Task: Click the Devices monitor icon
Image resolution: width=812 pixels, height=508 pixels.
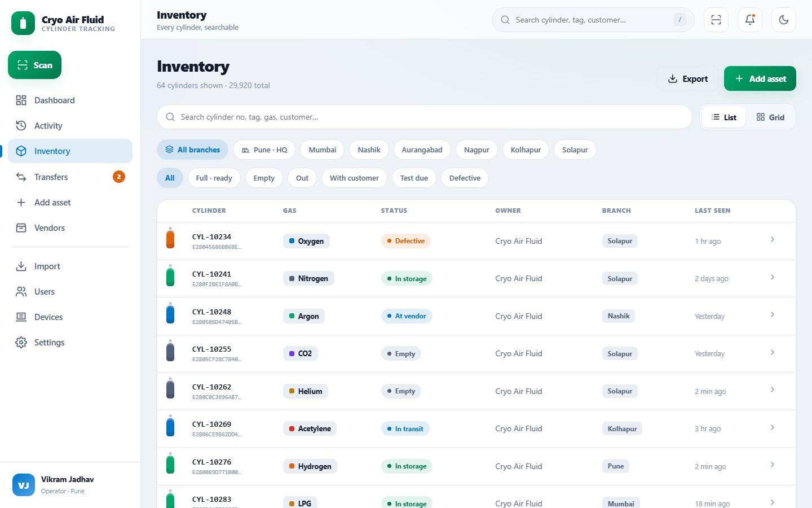Action: coord(21,317)
